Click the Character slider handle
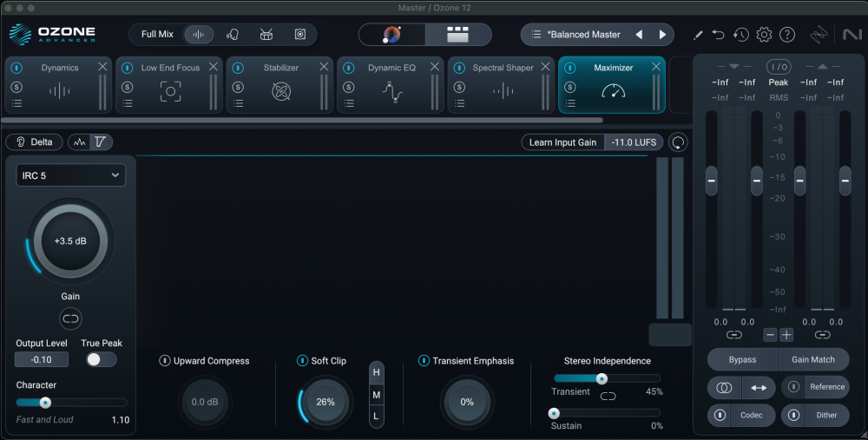The height and width of the screenshot is (440, 868). pos(45,403)
